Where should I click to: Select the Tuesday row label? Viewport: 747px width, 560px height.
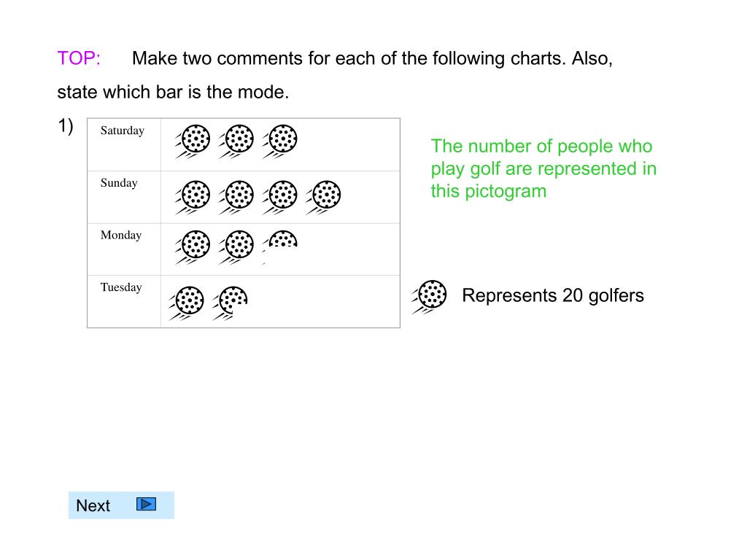pyautogui.click(x=121, y=287)
